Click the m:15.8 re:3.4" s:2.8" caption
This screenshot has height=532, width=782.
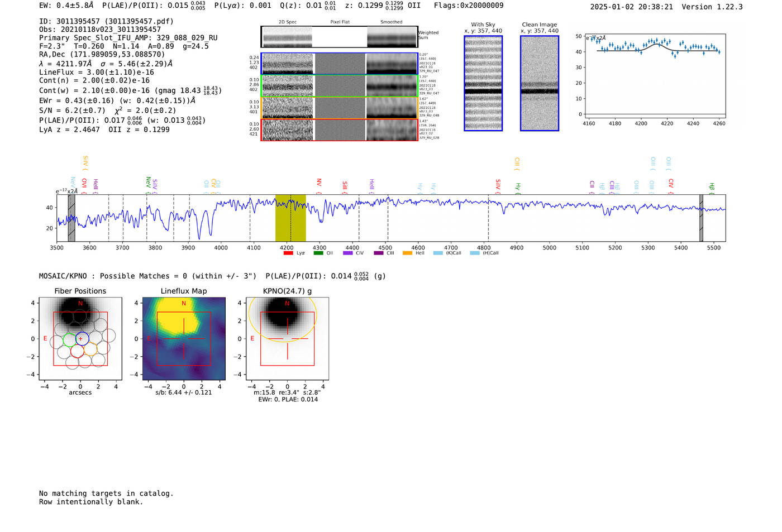287,392
